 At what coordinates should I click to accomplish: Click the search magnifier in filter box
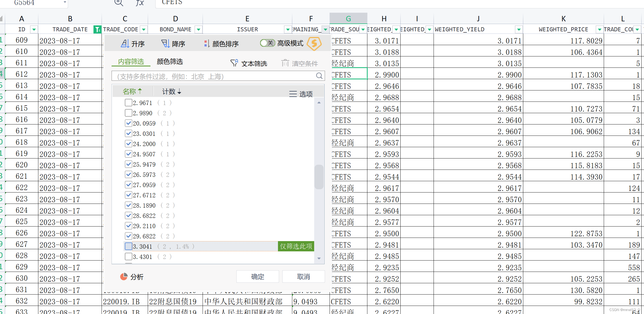coord(319,76)
